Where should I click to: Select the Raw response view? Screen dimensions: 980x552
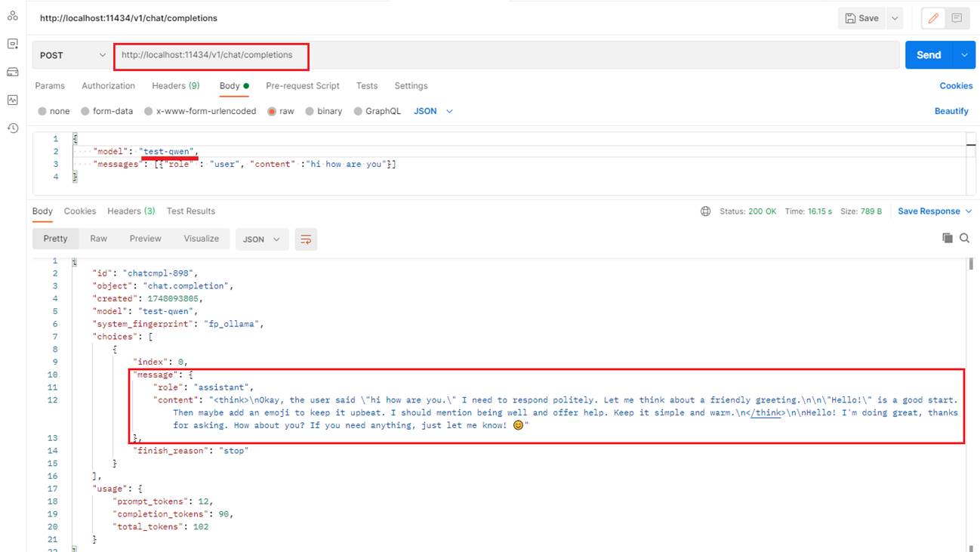click(98, 239)
